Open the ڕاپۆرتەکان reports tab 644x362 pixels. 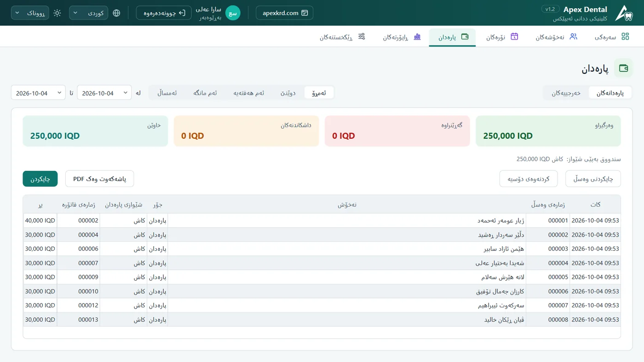[402, 37]
